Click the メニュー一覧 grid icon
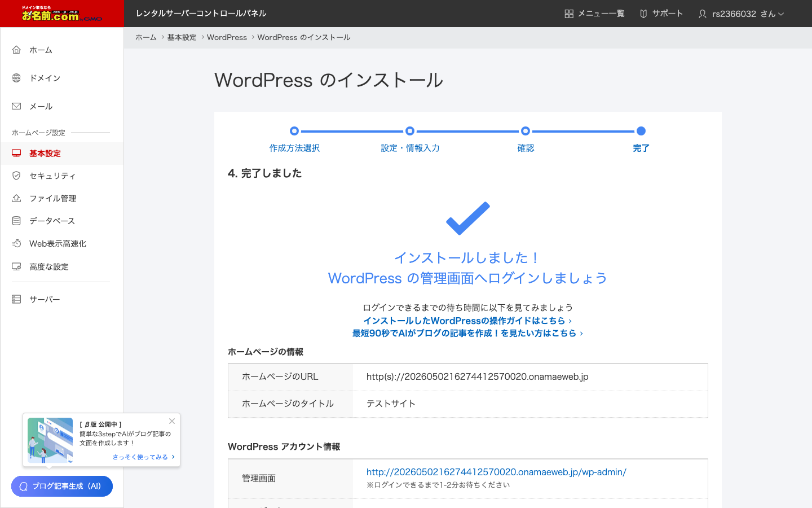Viewport: 812px width, 508px height. pos(569,14)
